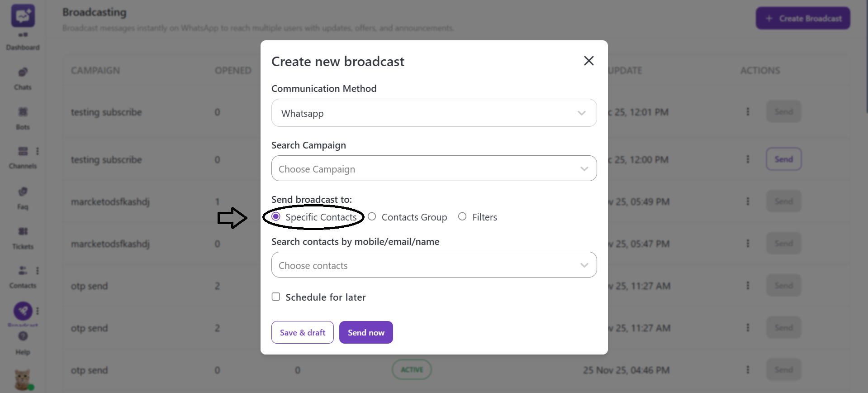Viewport: 868px width, 393px height.
Task: Click the Create Broadcast button
Action: point(803,19)
